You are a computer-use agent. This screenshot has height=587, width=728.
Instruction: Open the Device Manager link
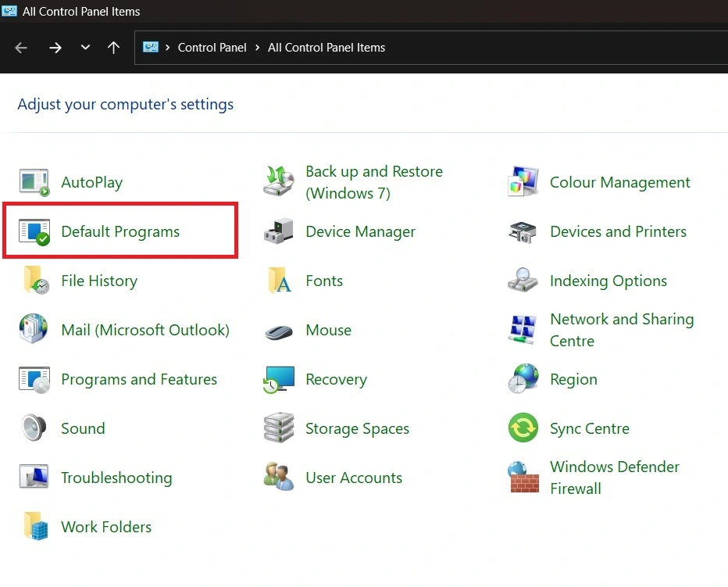click(x=360, y=231)
